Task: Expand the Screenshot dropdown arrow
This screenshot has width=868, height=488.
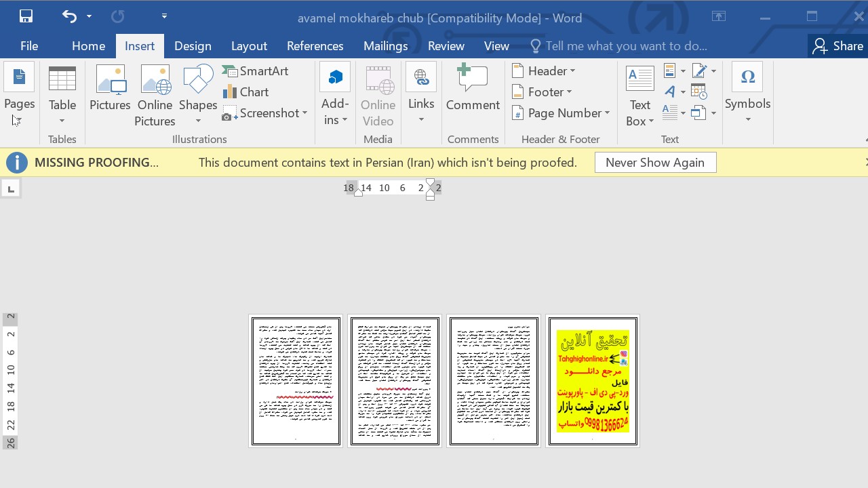Action: tap(305, 114)
